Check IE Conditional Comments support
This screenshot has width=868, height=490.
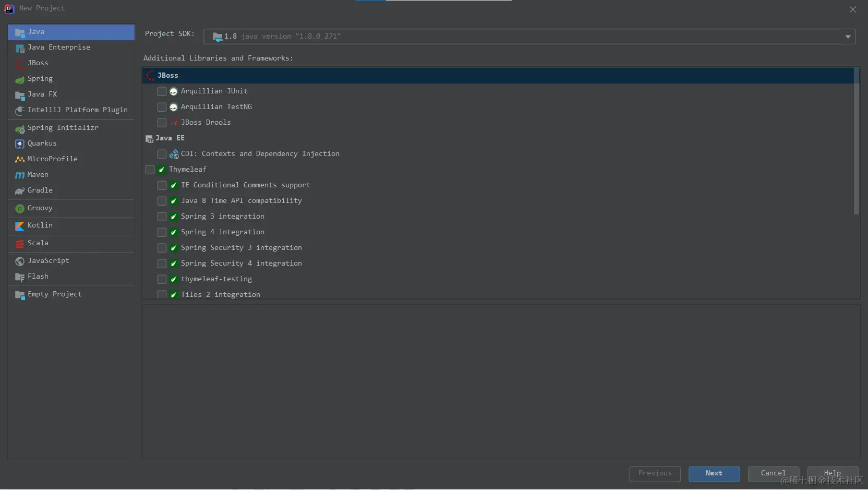162,185
